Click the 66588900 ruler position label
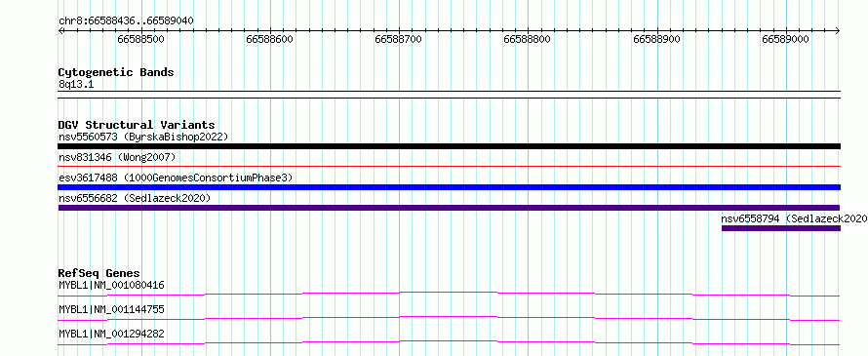 pos(656,39)
